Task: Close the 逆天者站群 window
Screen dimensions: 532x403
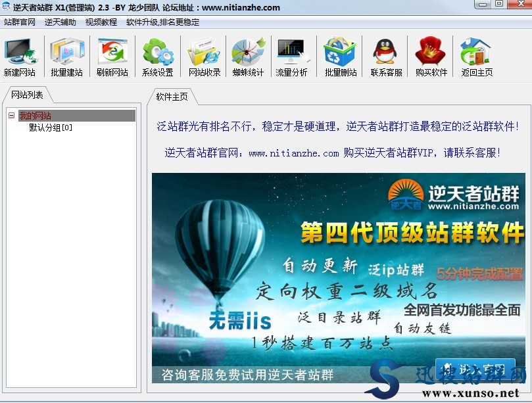Action: pos(520,4)
